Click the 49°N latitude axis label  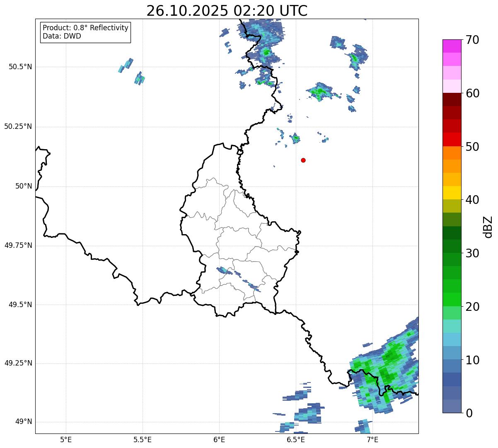23,421
